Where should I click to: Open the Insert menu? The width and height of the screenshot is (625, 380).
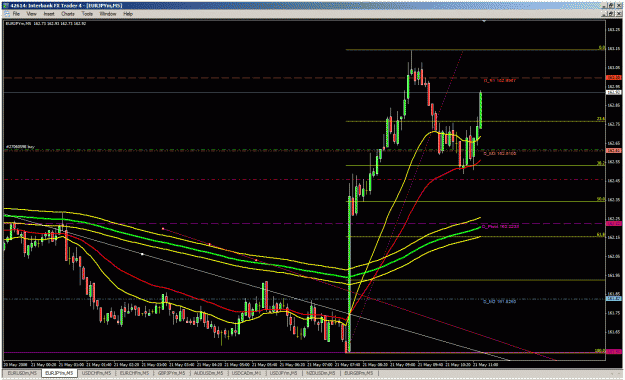coord(49,14)
